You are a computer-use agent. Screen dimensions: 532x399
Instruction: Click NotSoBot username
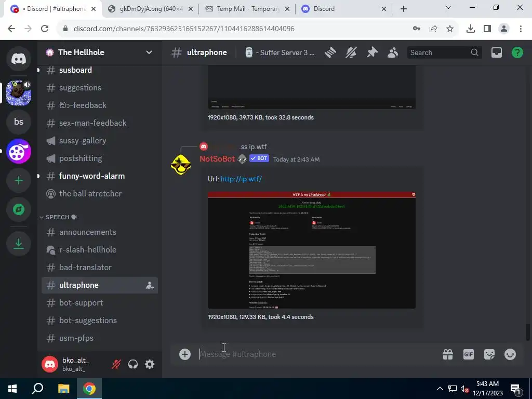[x=217, y=159]
